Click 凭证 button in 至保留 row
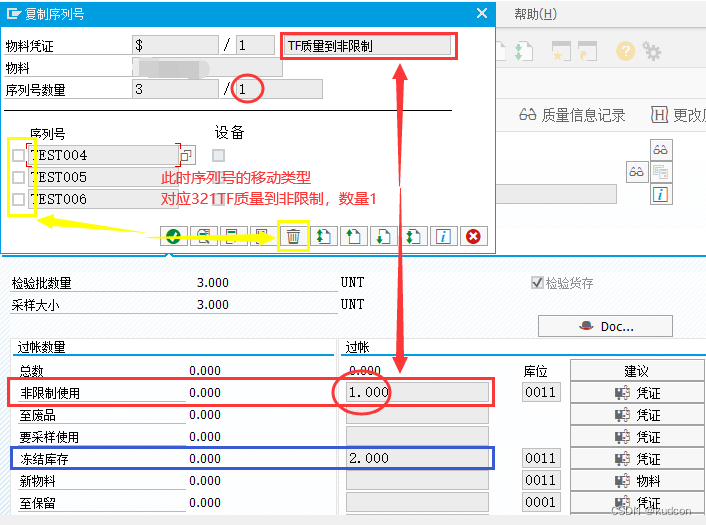This screenshot has height=525, width=706. tap(637, 502)
